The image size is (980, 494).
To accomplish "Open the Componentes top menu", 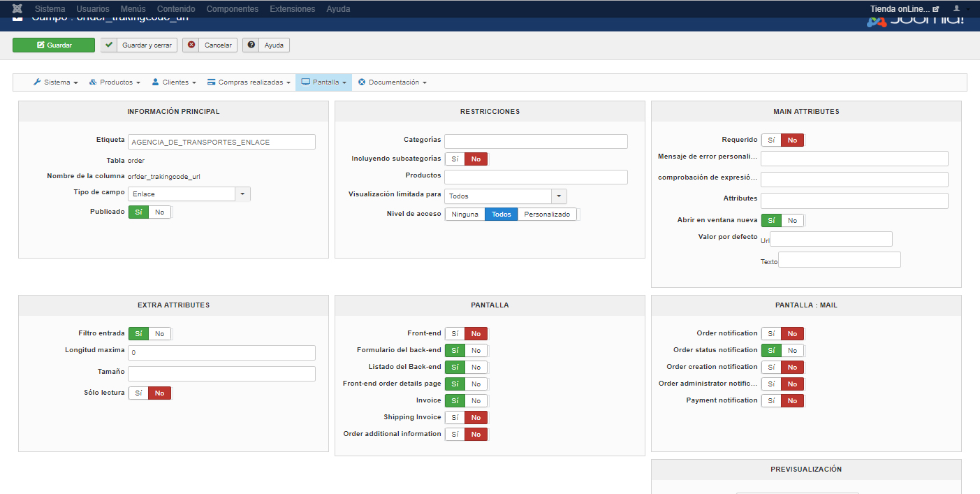I will [x=233, y=9].
